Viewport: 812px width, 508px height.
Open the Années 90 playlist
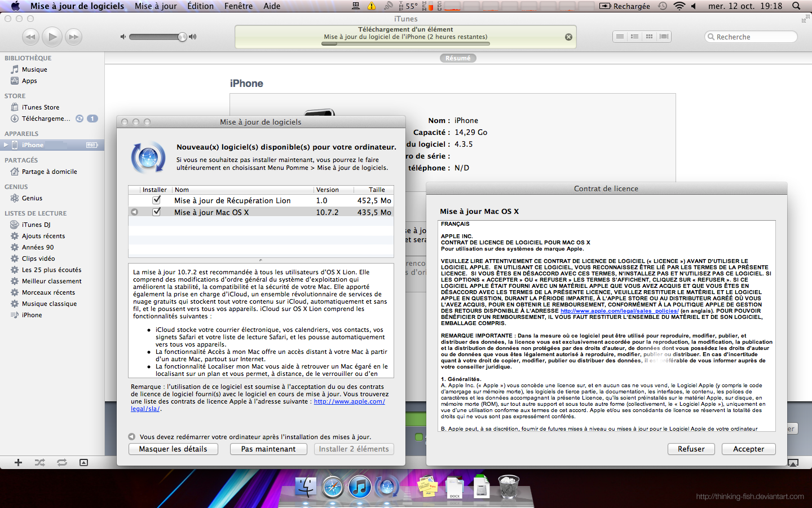click(x=38, y=247)
